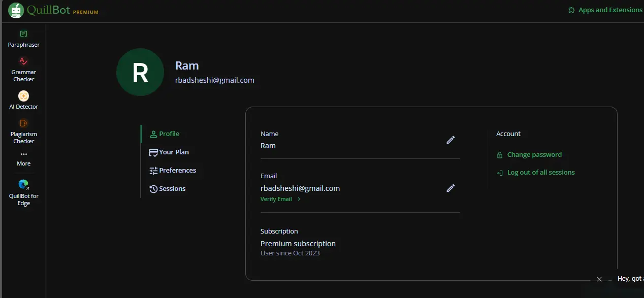Click the person icon next to Profile
The height and width of the screenshot is (298, 644).
[153, 134]
